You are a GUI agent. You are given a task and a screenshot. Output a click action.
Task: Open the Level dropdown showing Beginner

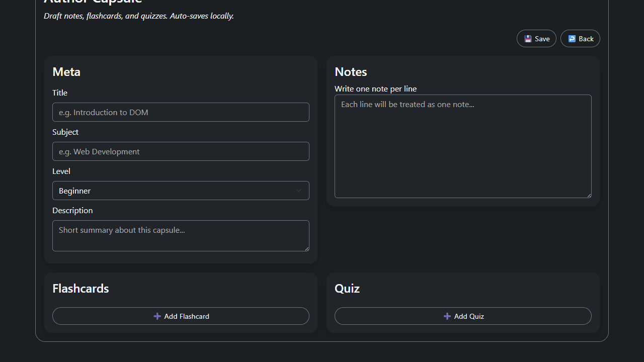(181, 191)
